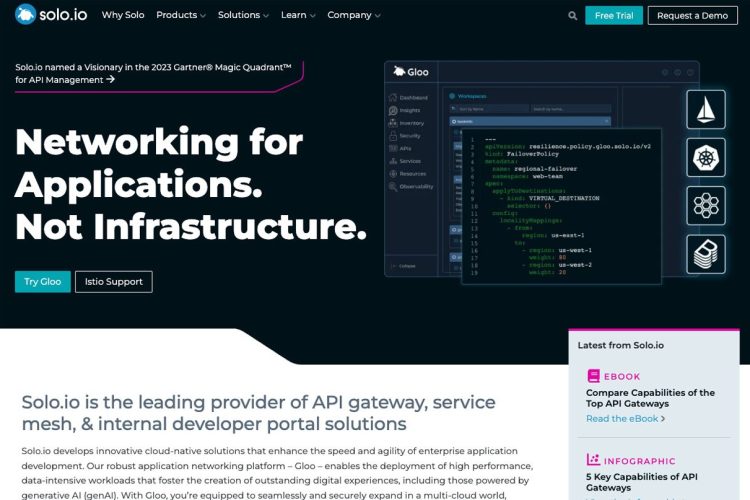Open the Gartner Magic Quadrant announcement link
This screenshot has width=750, height=500.
tap(153, 73)
